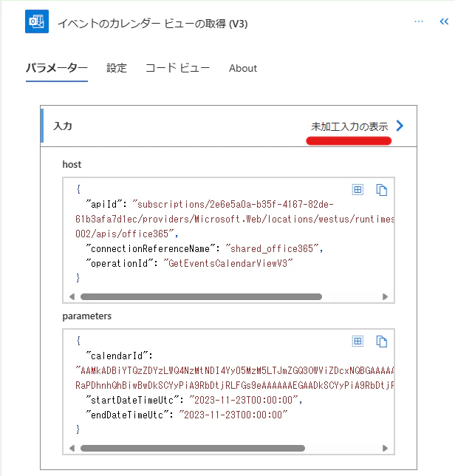The height and width of the screenshot is (476, 455).
Task: Click the endDateTimeUtc value
Action: click(233, 415)
